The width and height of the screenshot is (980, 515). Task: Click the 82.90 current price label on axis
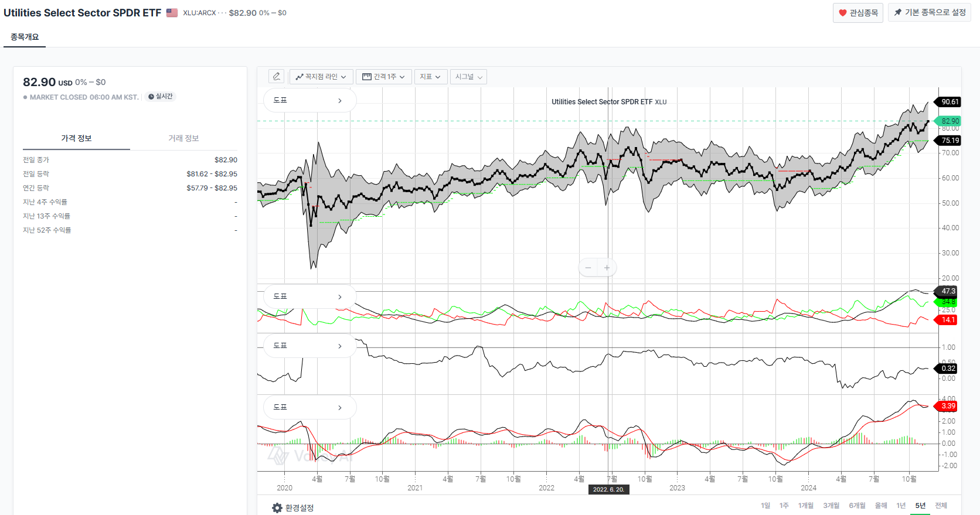949,121
